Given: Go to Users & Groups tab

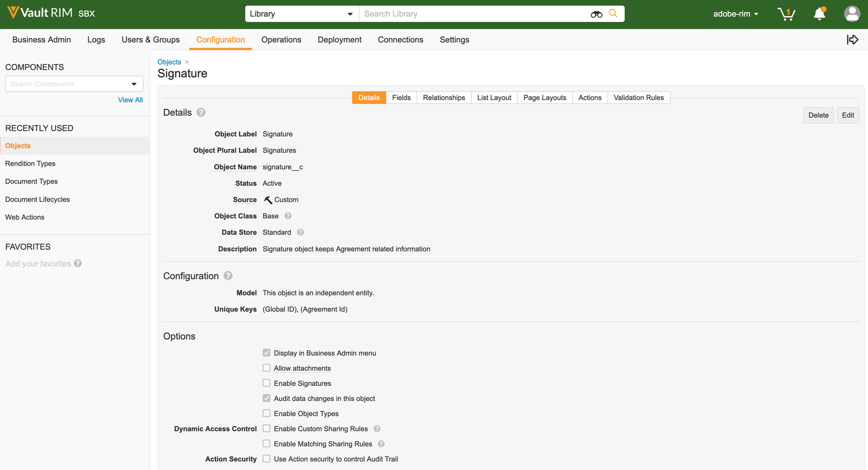Looking at the screenshot, I should pyautogui.click(x=151, y=40).
